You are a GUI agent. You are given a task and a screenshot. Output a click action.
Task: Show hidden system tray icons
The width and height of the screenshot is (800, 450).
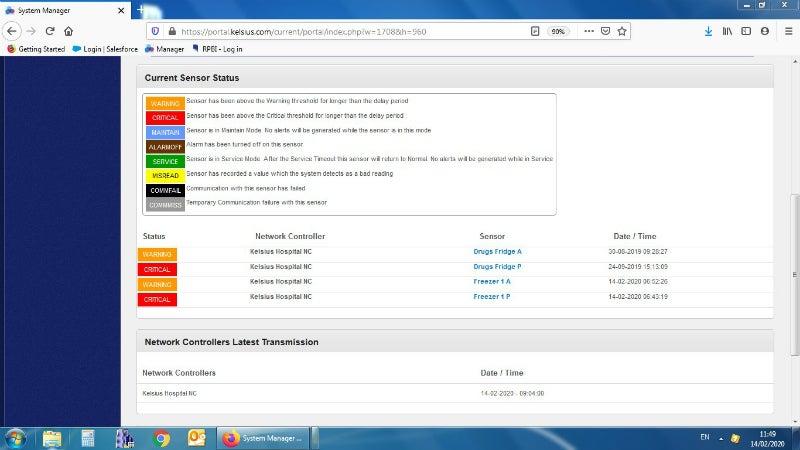point(722,438)
